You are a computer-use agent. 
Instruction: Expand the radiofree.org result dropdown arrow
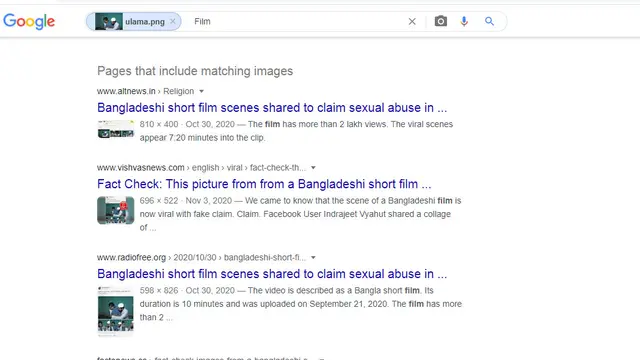313,258
